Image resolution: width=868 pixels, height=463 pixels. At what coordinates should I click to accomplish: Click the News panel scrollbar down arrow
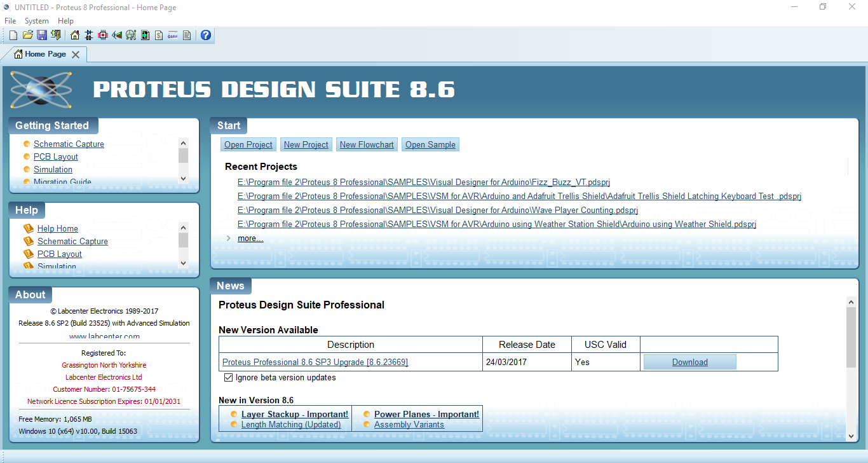pos(851,436)
